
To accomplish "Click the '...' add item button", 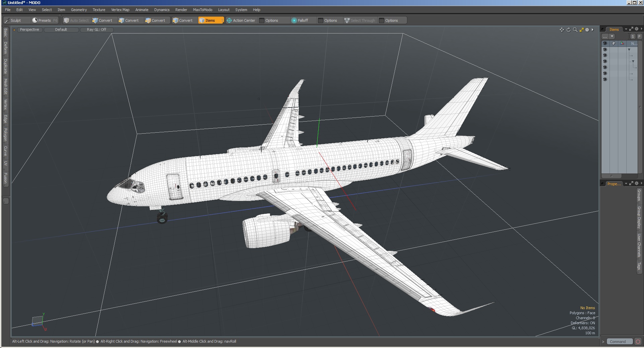I will point(605,37).
